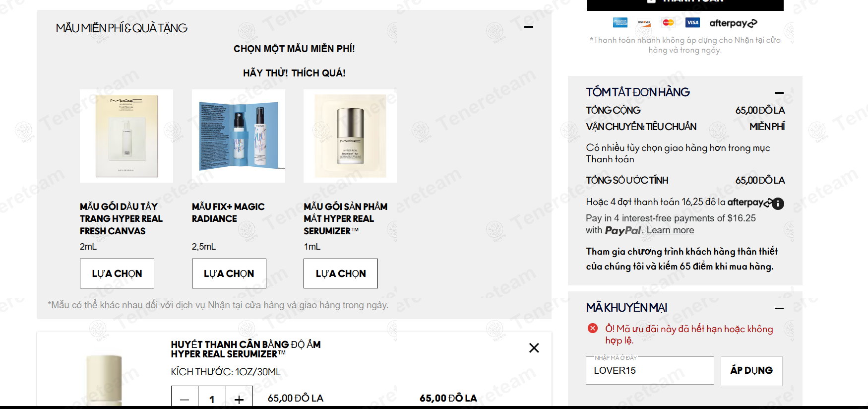Open the Fix+ Magic Radiance sample thumbnail

(x=239, y=136)
